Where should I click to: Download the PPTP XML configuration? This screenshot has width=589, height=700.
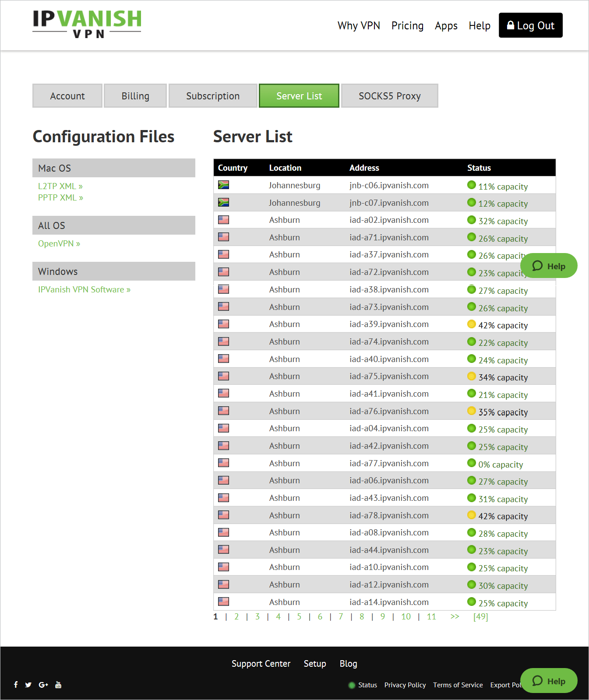click(x=60, y=197)
